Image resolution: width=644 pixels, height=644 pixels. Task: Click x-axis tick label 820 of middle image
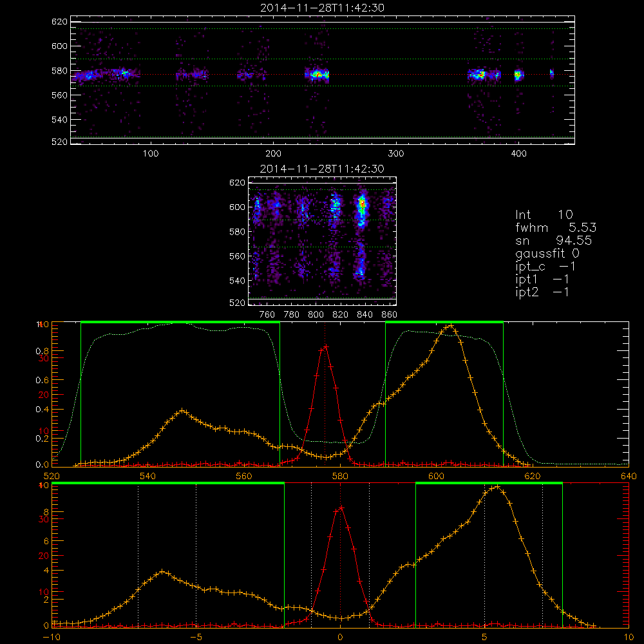tap(341, 315)
